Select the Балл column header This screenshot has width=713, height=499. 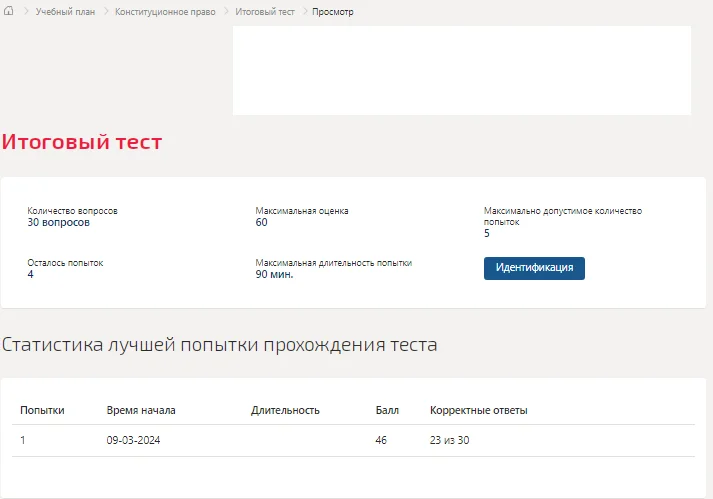(387, 410)
